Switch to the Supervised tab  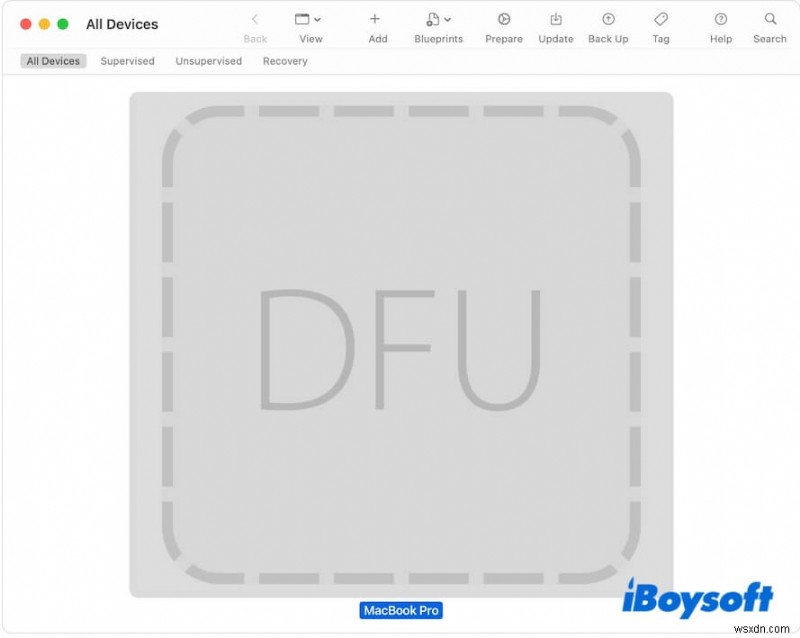128,61
